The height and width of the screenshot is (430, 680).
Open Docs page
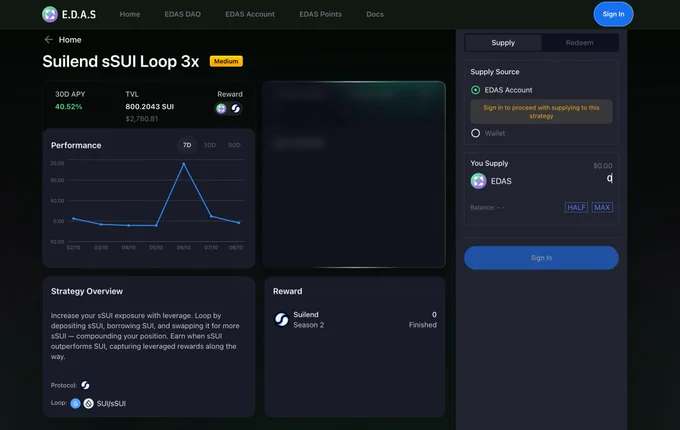click(375, 14)
